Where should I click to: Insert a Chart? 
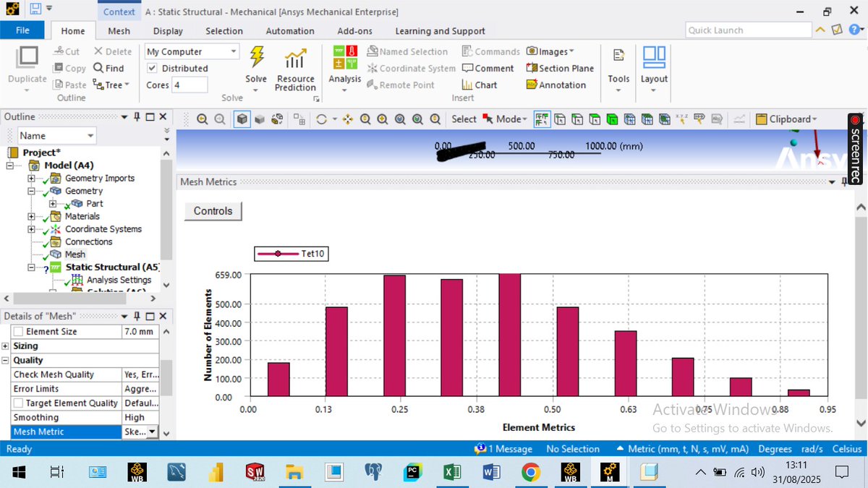click(x=480, y=85)
